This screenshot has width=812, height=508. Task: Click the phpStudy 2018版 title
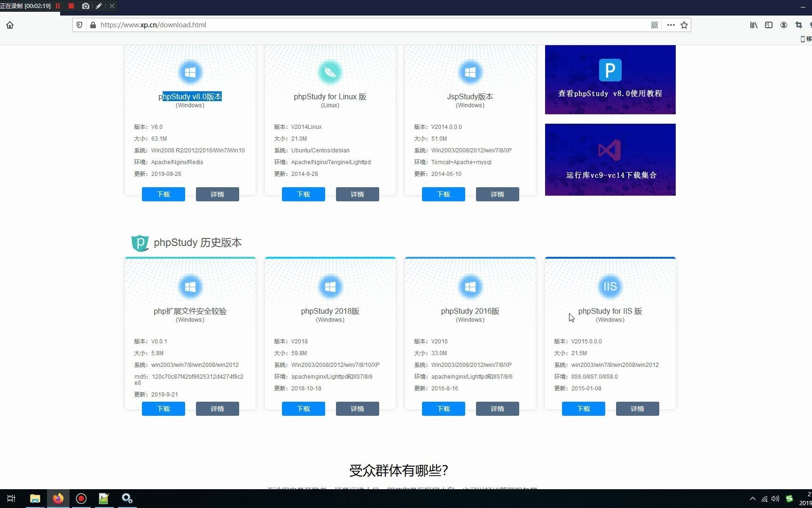tap(330, 311)
